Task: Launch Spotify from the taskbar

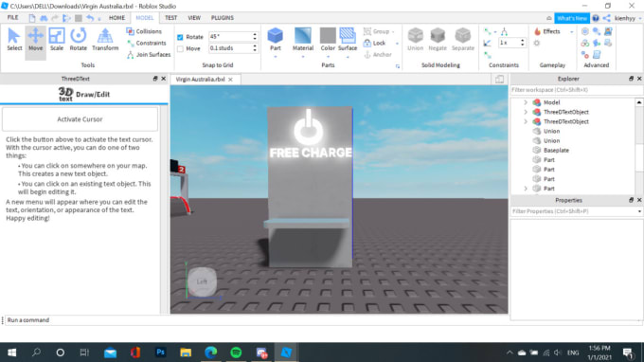Action: click(x=236, y=353)
